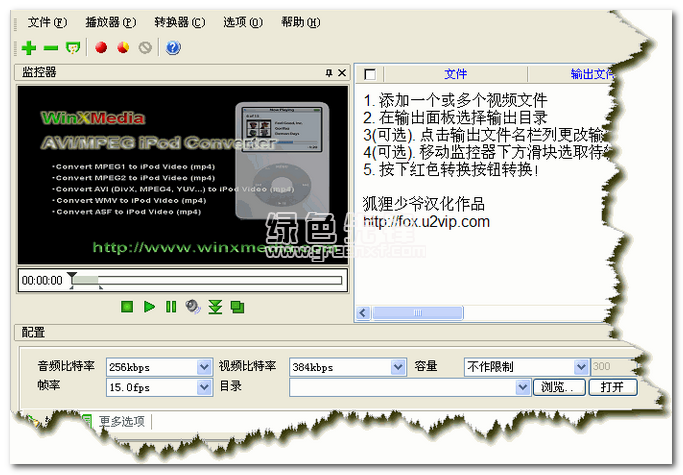Viewport: 683px width, 475px height.
Task: Expand the 帧率 15.0fps dropdown
Action: click(204, 387)
